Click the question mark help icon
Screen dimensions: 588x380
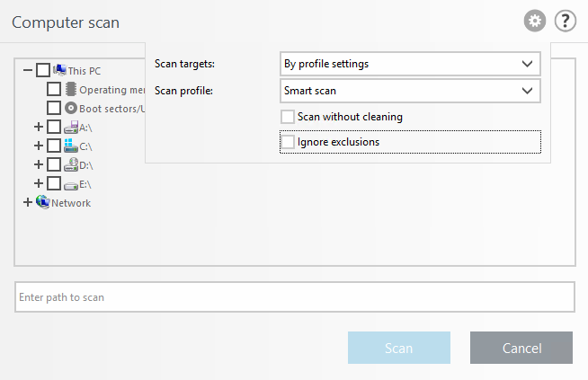point(565,21)
